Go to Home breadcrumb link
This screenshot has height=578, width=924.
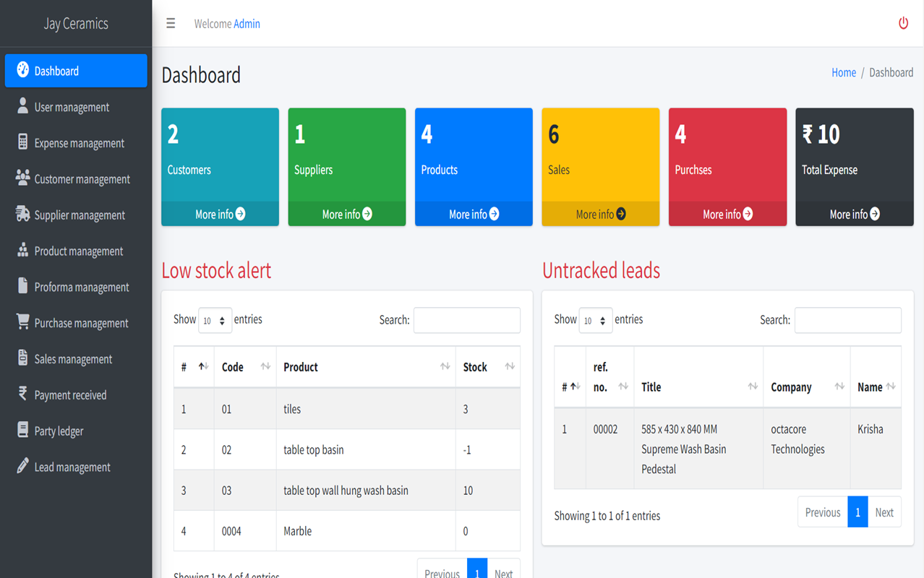[843, 72]
